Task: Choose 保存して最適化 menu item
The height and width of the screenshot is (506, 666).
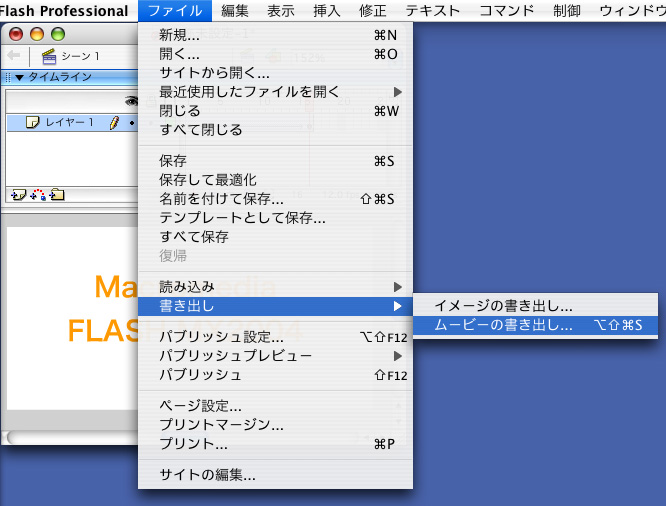Action: click(x=275, y=180)
